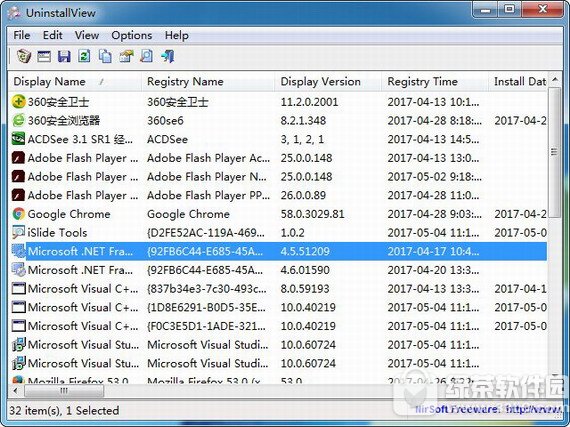Click registry name {837b34e3-7c30-493c...
Image resolution: width=570 pixels, height=427 pixels.
coord(206,289)
